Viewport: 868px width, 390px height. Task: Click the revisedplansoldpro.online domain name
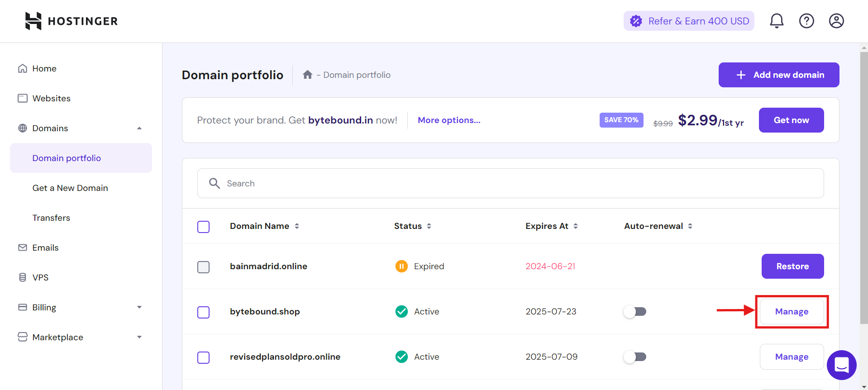(x=285, y=357)
